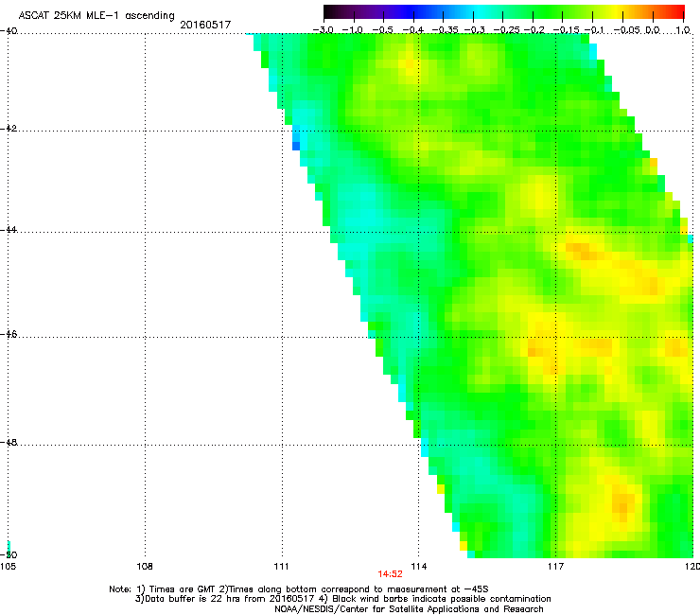Click the NOAA/NESDIS credit line
This screenshot has height=615, width=700.
coord(409,609)
